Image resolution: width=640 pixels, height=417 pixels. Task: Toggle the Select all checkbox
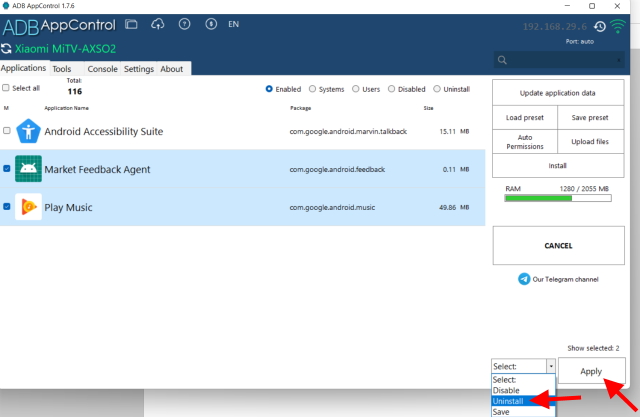(x=6, y=88)
